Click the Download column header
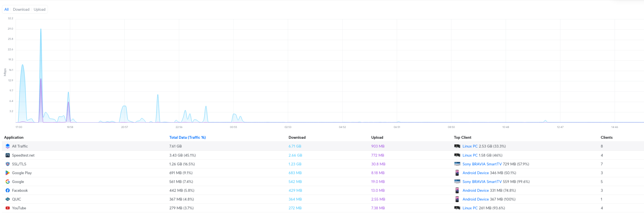644x214 pixels. point(297,137)
